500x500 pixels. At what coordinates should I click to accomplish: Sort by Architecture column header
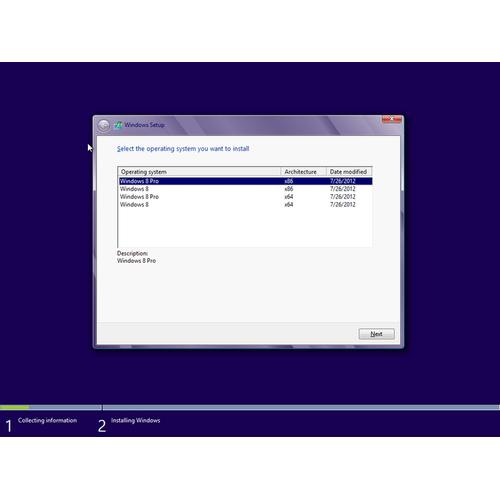[303, 172]
